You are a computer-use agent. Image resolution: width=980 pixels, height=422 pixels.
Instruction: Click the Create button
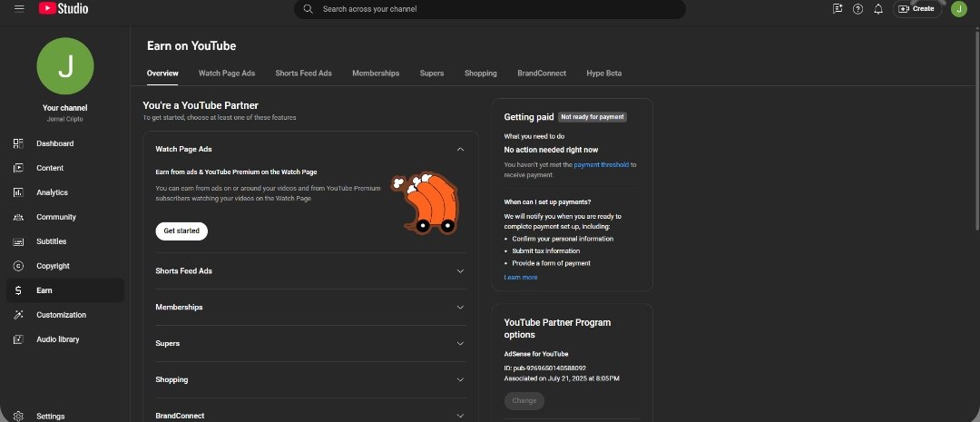pos(916,9)
